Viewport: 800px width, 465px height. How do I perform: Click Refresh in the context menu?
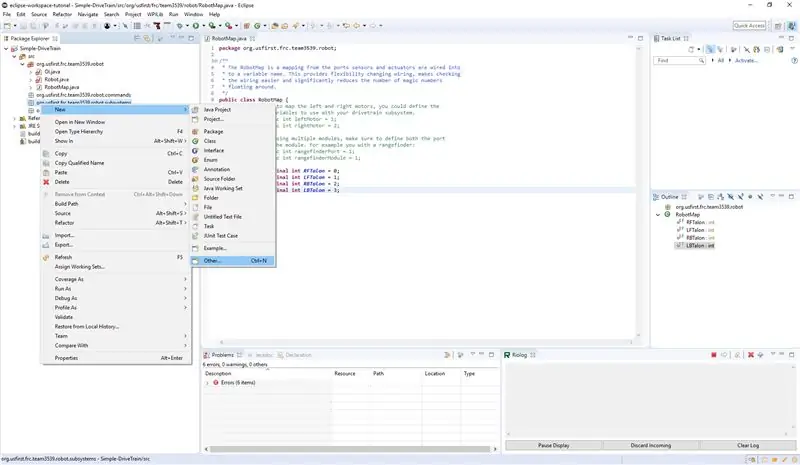pos(116,257)
